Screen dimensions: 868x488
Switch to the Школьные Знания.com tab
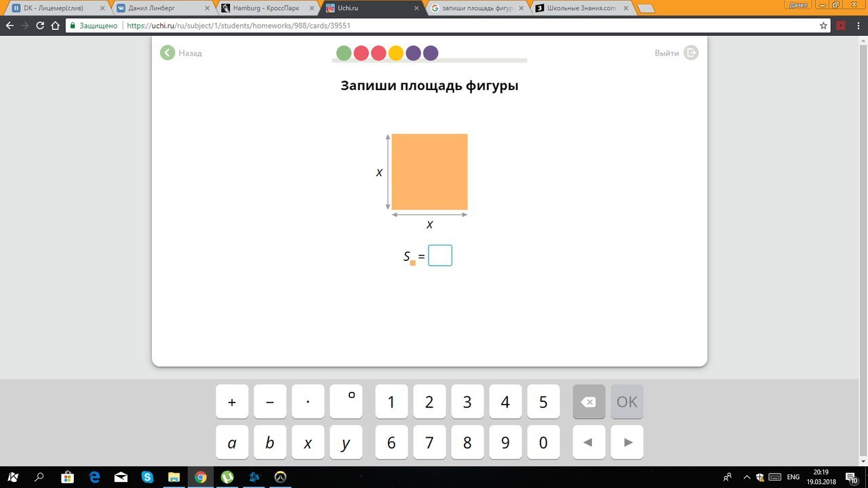(580, 8)
